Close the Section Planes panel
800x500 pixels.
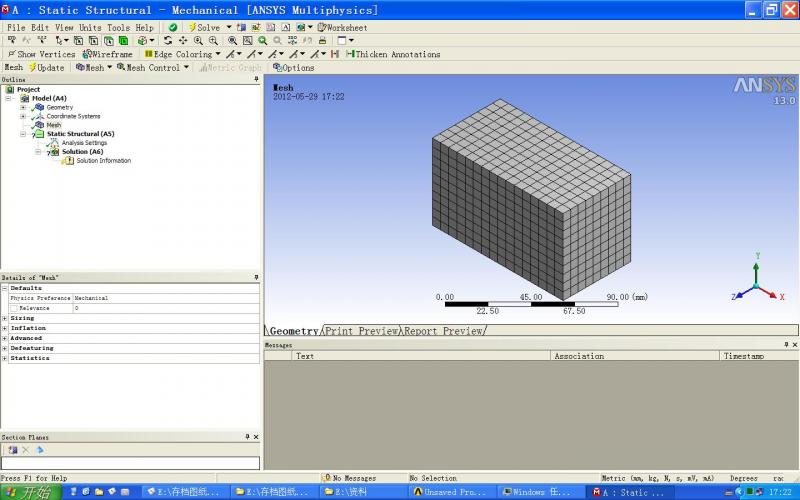[x=256, y=437]
